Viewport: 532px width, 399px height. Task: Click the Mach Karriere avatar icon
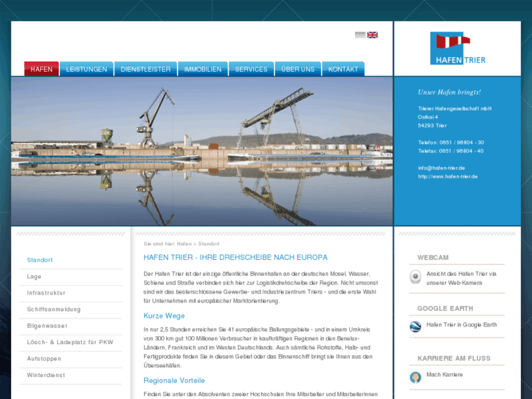[x=416, y=377]
